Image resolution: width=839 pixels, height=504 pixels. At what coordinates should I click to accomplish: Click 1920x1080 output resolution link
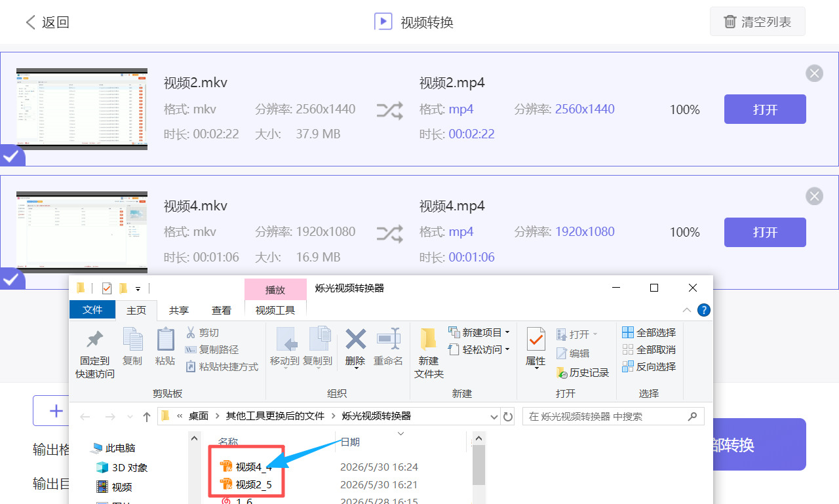pos(585,232)
